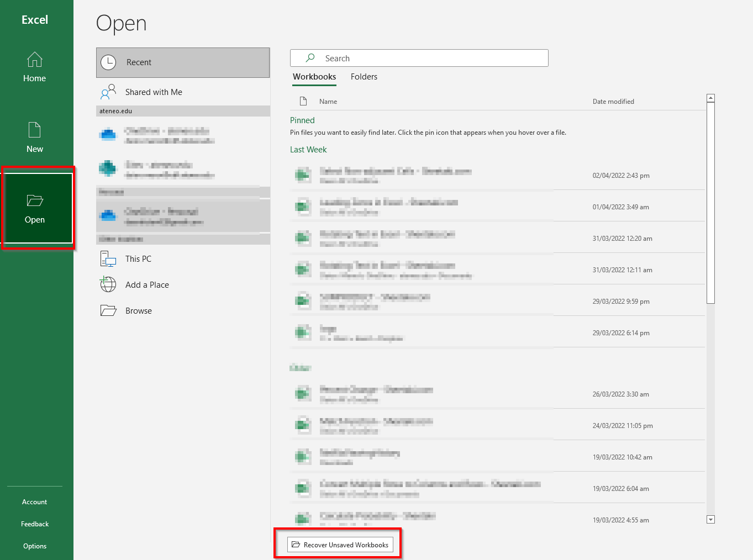Open the workbook modified 02/04/2022 2:43 pm
This screenshot has width=753, height=560.
point(497,176)
